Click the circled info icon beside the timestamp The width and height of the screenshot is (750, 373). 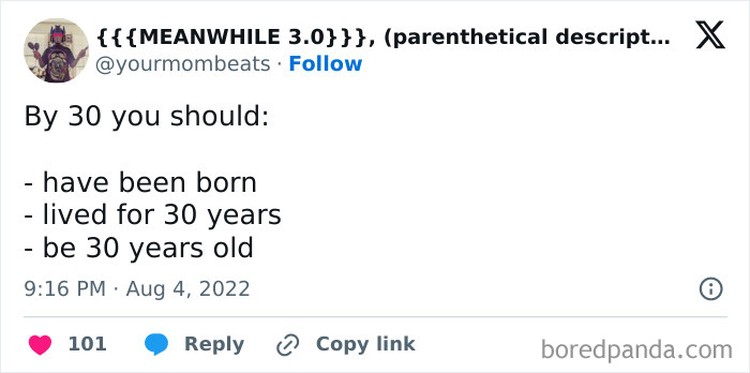(711, 289)
